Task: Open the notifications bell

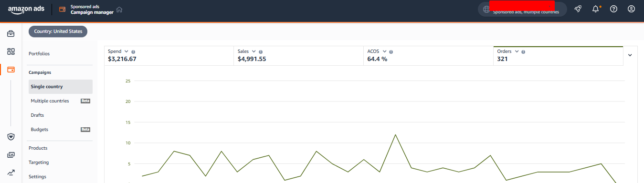Action: pos(595,9)
